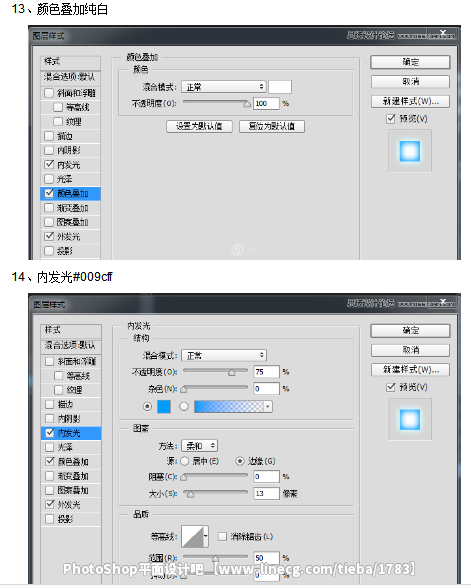Open 混合模式 dropdown in Inner Glow panel
This screenshot has width=471, height=588.
pos(224,355)
